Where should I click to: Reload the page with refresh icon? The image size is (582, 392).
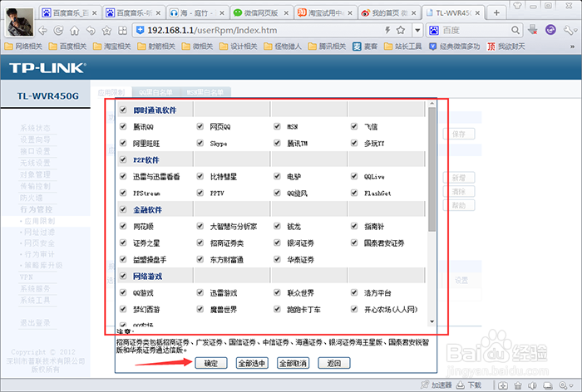point(58,31)
